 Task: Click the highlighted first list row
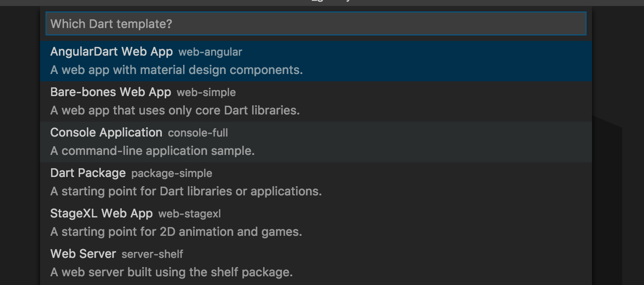pyautogui.click(x=316, y=61)
